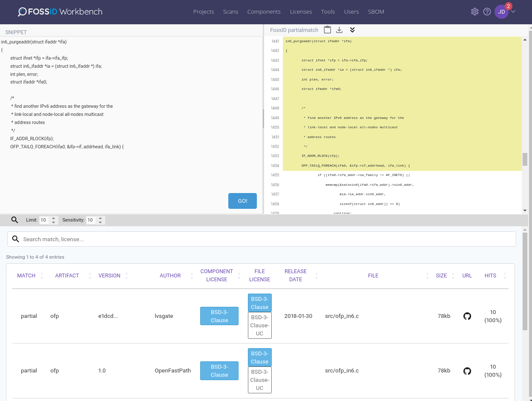The height and width of the screenshot is (401, 532).
Task: Click the search icon in match filter
Action: tap(16, 239)
